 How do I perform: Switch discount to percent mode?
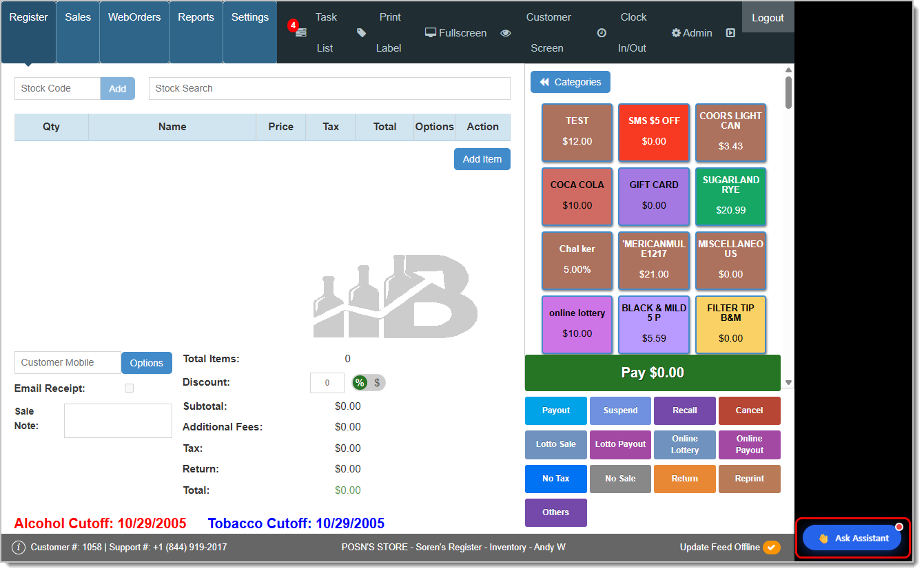coord(360,383)
